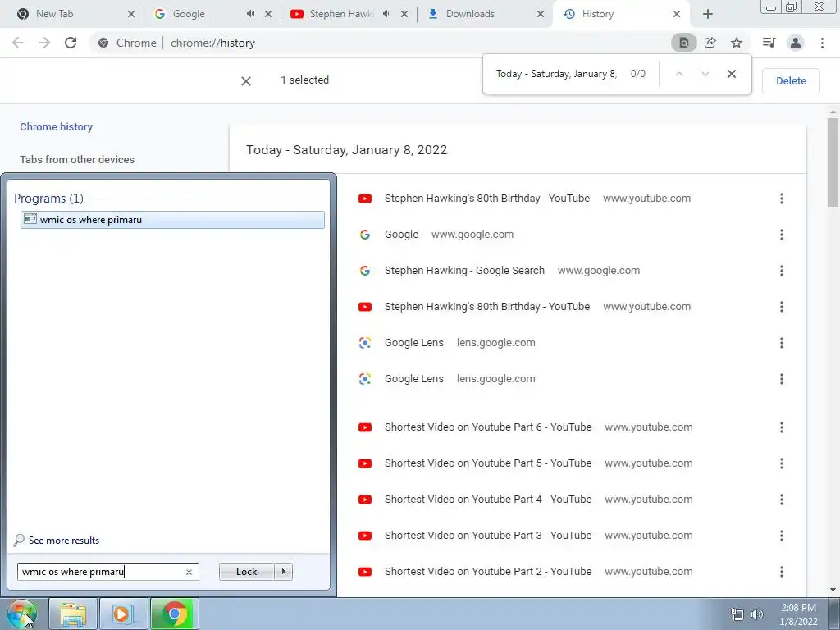Mute the Stephen Hawking tab audio icon
The height and width of the screenshot is (630, 840).
pyautogui.click(x=386, y=14)
